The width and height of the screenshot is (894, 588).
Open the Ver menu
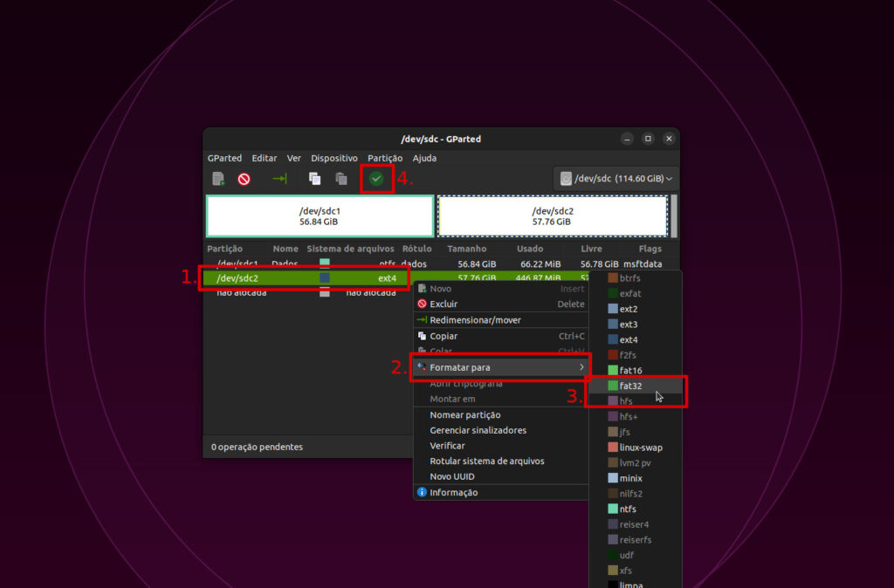293,159
